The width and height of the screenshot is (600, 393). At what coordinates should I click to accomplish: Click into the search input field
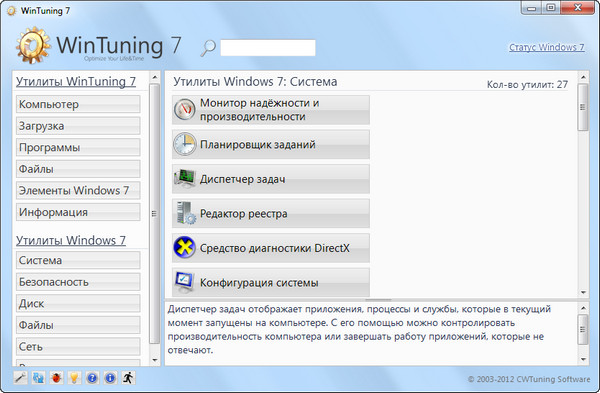pos(268,48)
